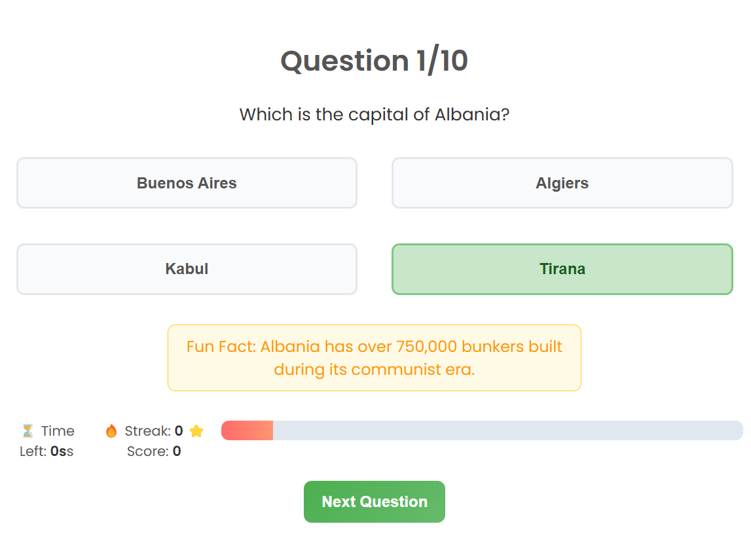Click the Time Left value showing 0ss
751x560 pixels.
click(x=62, y=451)
